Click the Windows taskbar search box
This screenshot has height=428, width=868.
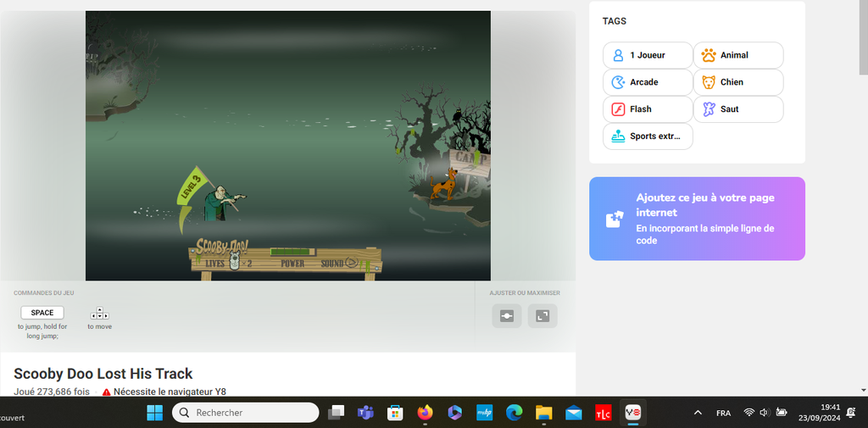click(246, 413)
